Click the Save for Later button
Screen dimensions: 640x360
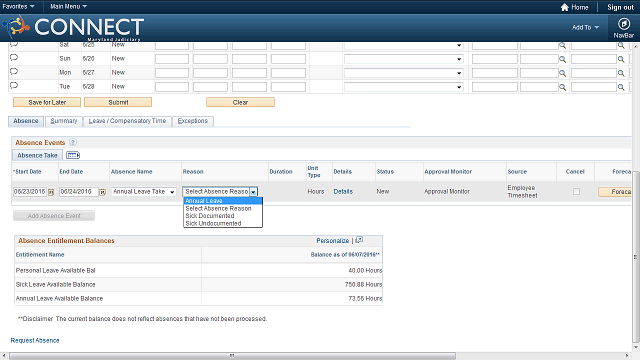pyautogui.click(x=47, y=102)
